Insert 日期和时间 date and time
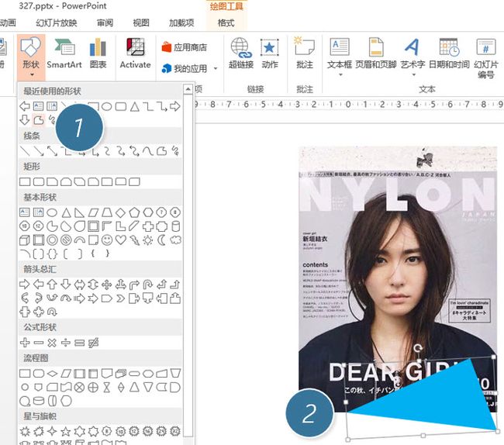 pyautogui.click(x=450, y=54)
